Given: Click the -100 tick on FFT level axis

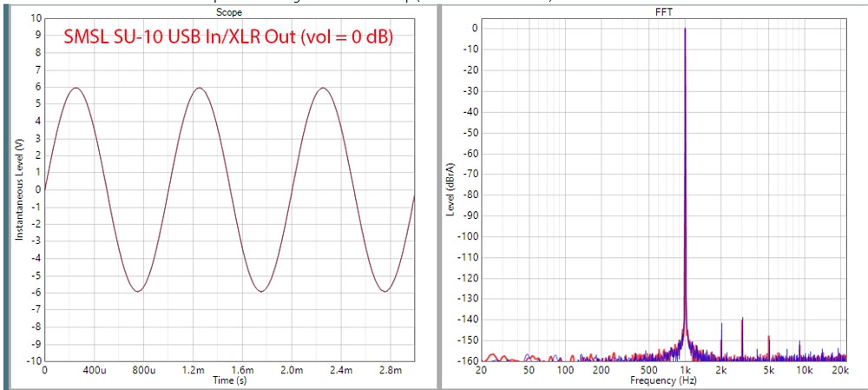Looking at the screenshot, I should pos(469,236).
